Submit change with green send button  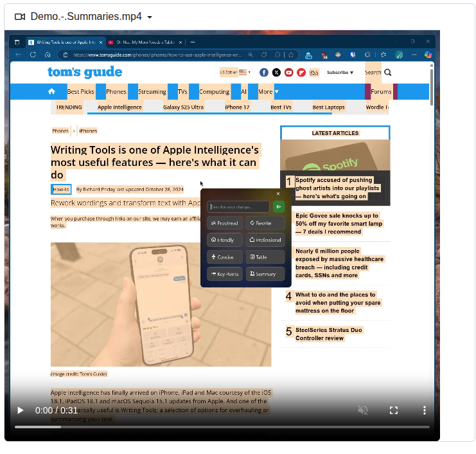point(279,206)
